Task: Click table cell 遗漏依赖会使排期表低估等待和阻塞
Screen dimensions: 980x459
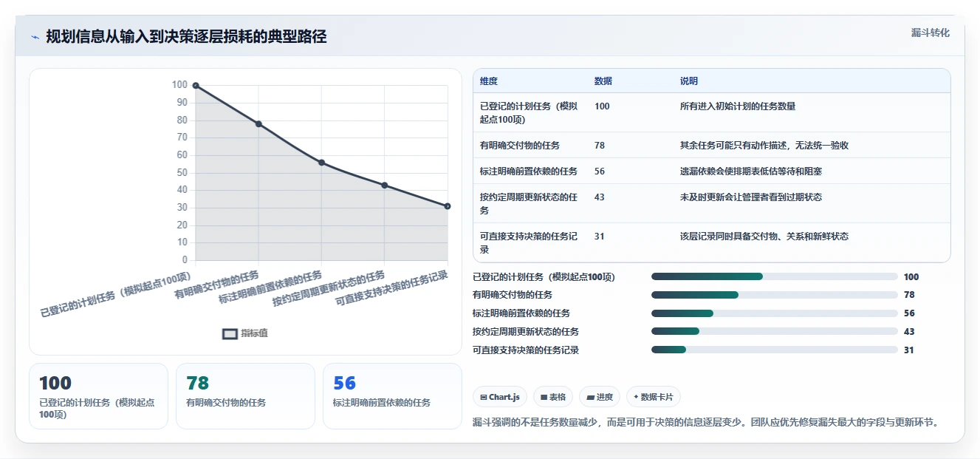Action: coord(751,171)
